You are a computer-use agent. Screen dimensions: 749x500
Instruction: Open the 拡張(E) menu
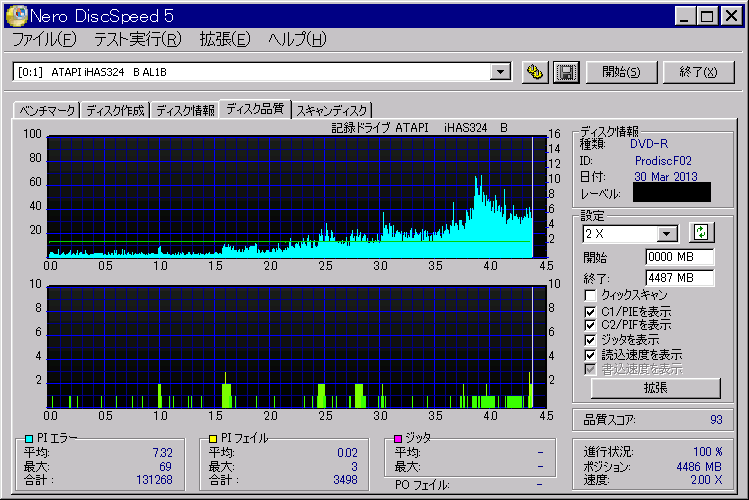pos(225,39)
